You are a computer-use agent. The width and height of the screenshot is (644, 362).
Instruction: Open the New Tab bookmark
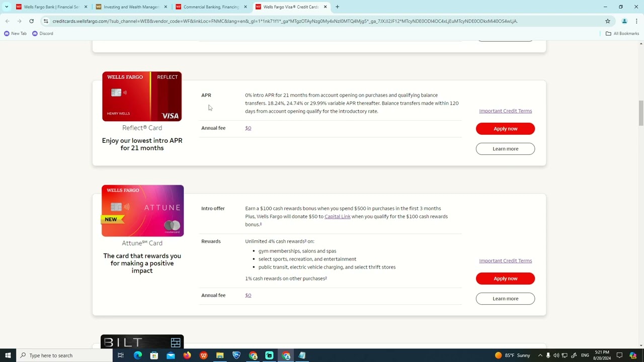15,34
